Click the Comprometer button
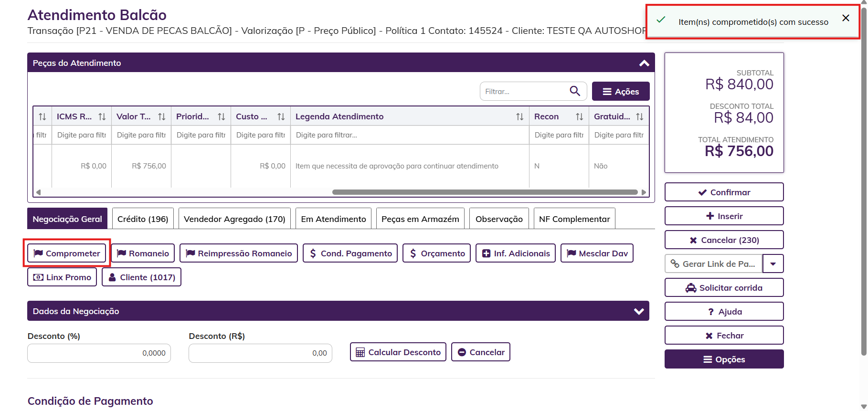Viewport: 868px width, 411px height. [x=67, y=253]
